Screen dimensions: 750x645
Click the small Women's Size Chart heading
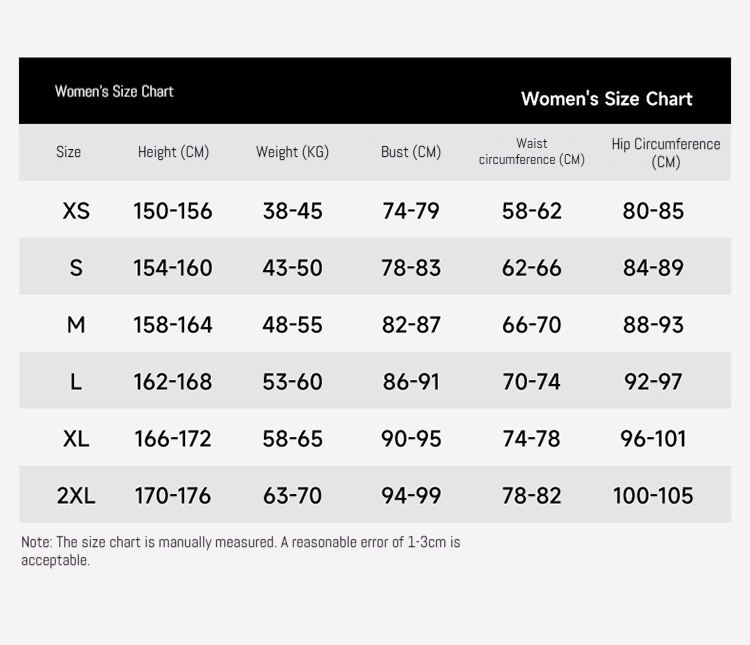pyautogui.click(x=114, y=91)
